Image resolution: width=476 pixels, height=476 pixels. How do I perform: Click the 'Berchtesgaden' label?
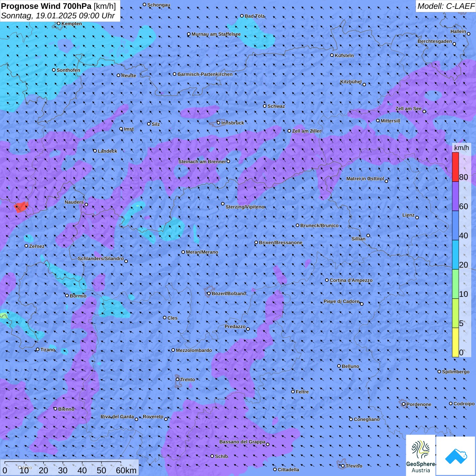pos(435,41)
